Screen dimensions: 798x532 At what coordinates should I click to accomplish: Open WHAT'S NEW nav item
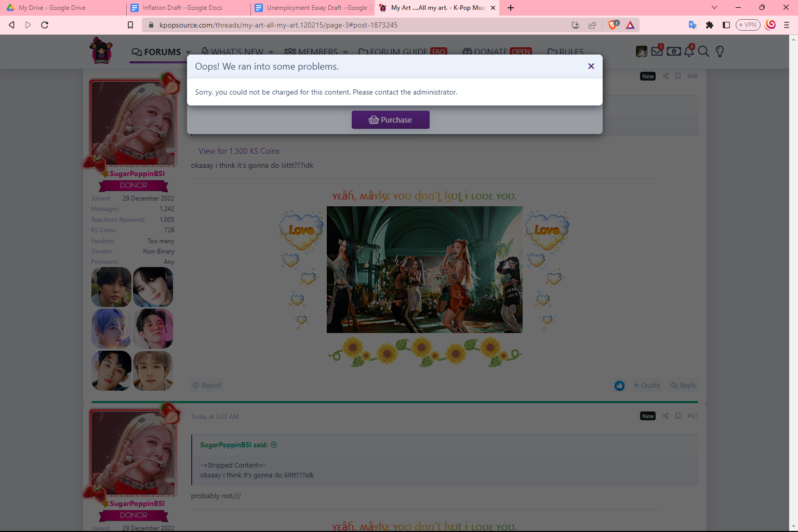[x=232, y=52]
